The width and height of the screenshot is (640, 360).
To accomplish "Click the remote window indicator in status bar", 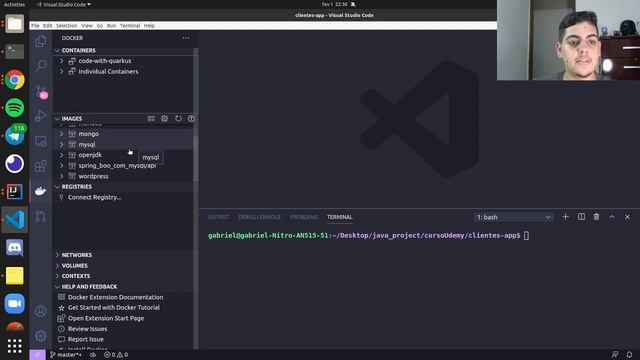I will [x=38, y=355].
